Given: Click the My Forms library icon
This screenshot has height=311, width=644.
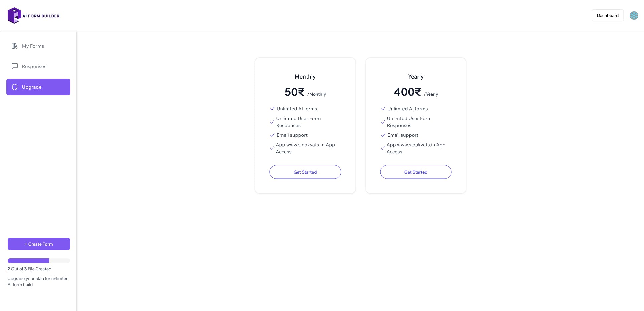Looking at the screenshot, I should (15, 46).
